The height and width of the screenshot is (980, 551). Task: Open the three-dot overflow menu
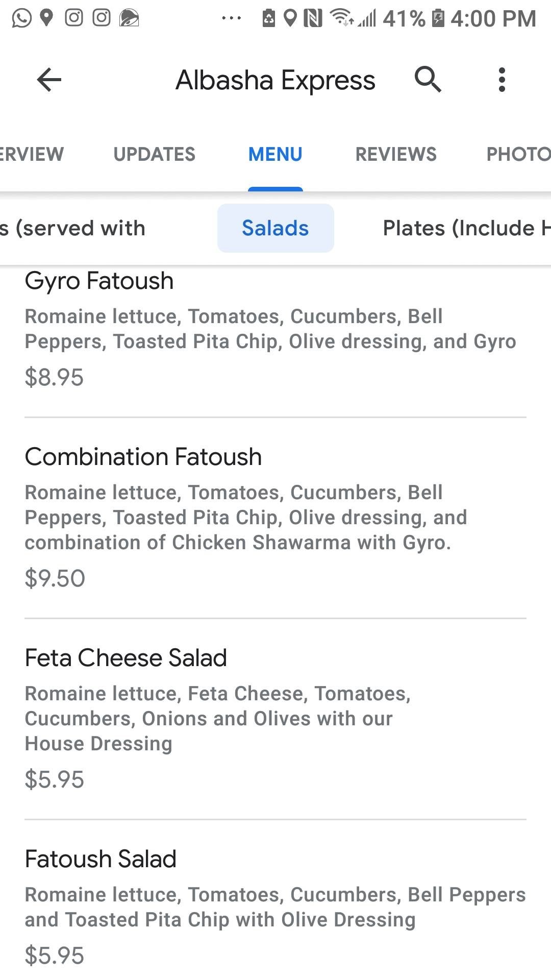coord(502,80)
